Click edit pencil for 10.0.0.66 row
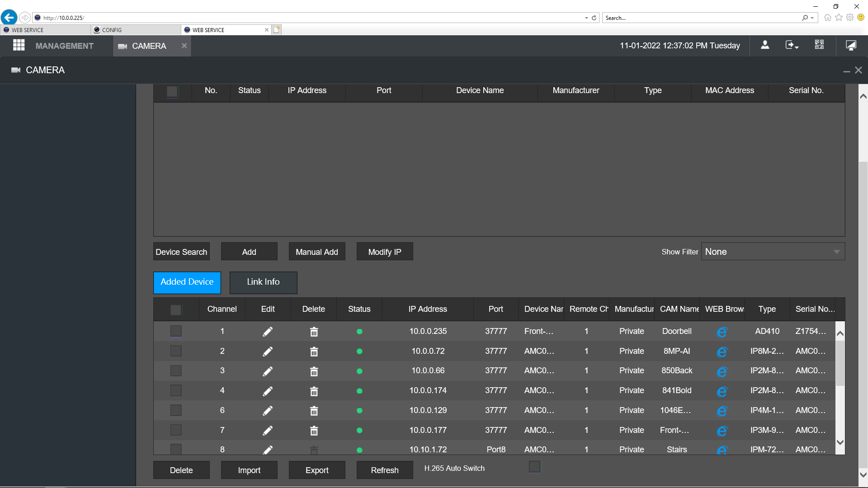Viewport: 868px width, 488px height. coord(268,371)
